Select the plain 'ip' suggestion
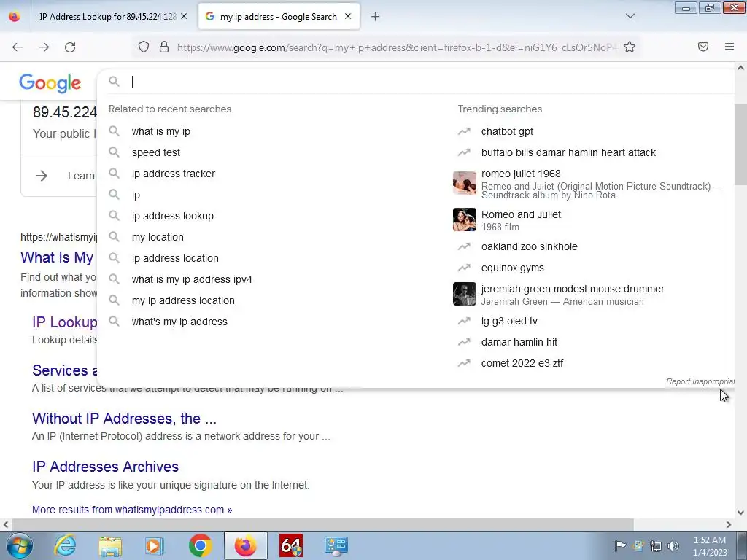This screenshot has height=560, width=747. point(136,195)
